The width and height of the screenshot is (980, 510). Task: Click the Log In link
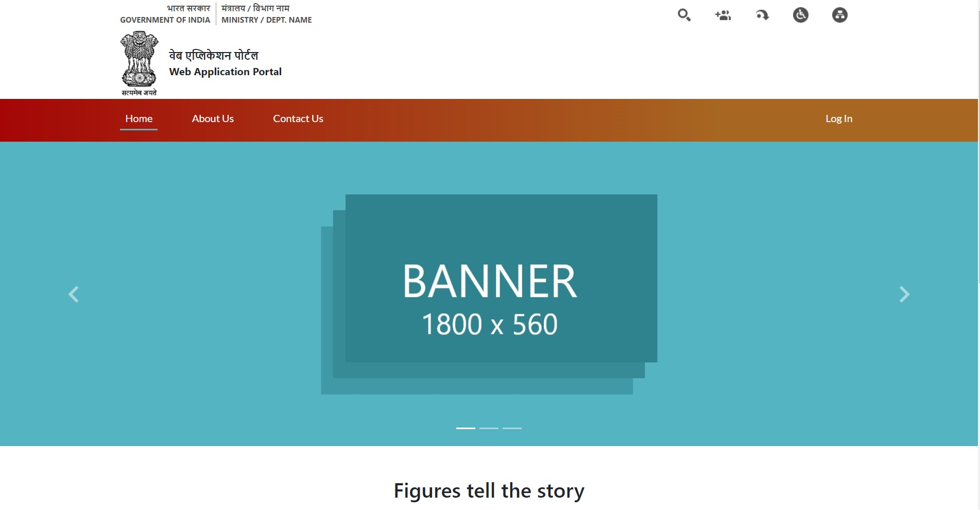click(839, 118)
